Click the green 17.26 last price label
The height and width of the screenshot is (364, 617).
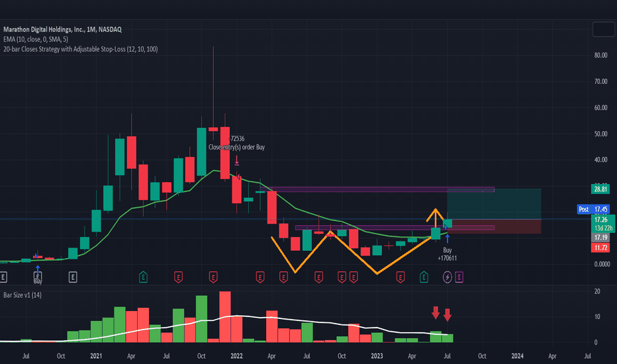(601, 220)
